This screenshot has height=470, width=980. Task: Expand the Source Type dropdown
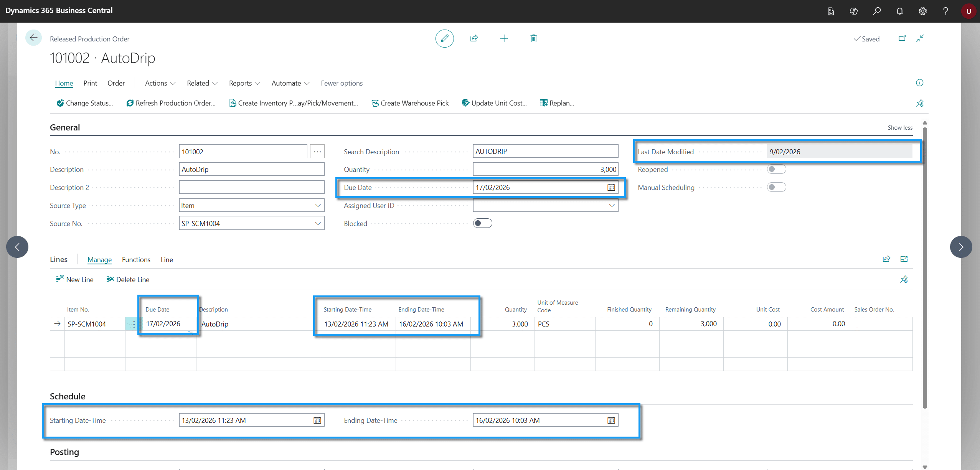[x=318, y=205]
